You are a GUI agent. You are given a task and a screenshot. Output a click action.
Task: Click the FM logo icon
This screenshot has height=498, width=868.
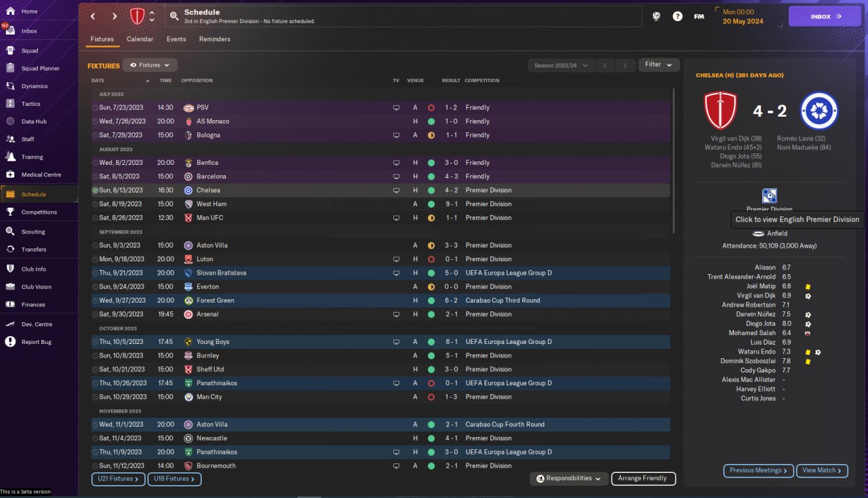[x=698, y=16]
